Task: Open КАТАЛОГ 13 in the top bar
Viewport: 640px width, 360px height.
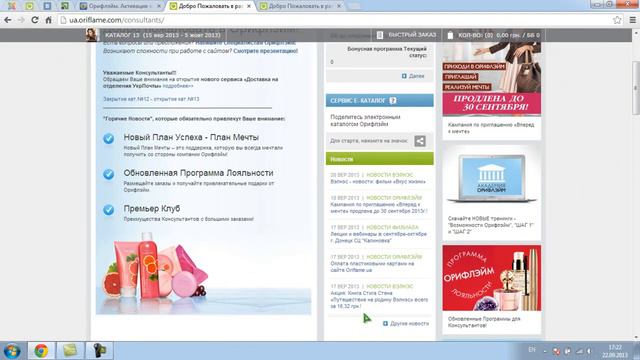Action: click(162, 35)
